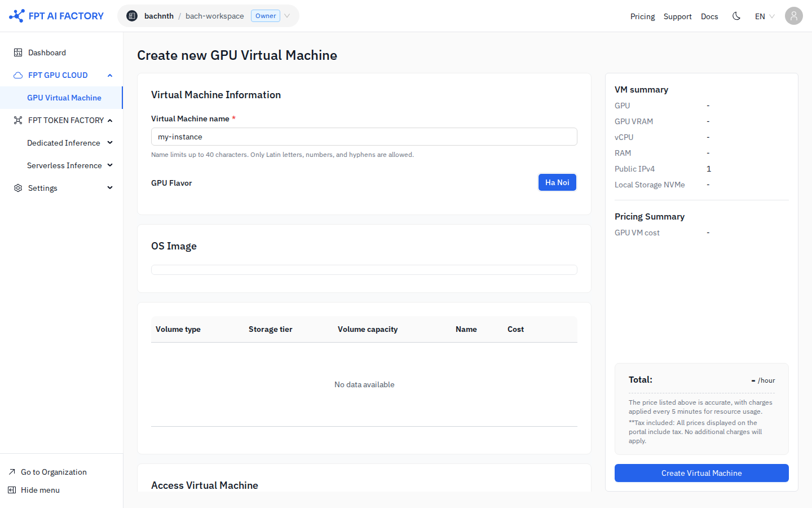Open the Pricing link

point(643,16)
